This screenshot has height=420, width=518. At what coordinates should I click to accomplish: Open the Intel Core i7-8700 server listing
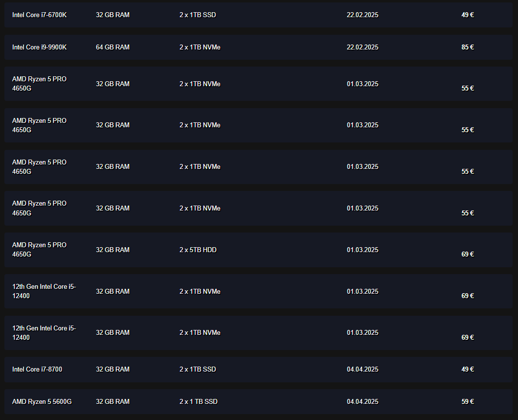point(37,370)
